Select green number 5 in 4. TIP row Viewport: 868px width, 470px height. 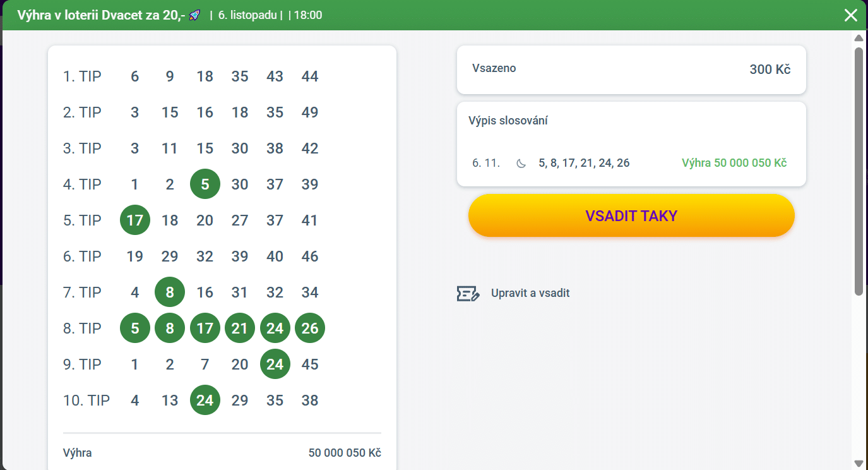click(205, 184)
